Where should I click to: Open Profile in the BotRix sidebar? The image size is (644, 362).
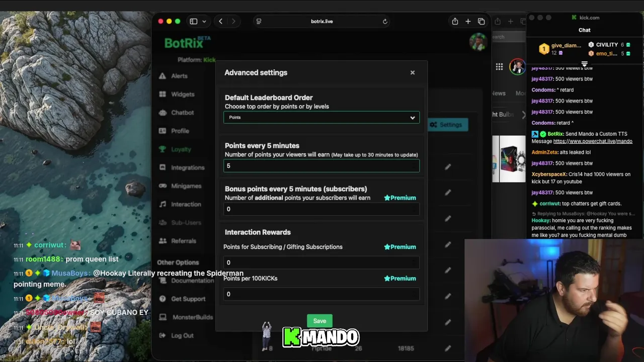click(180, 131)
